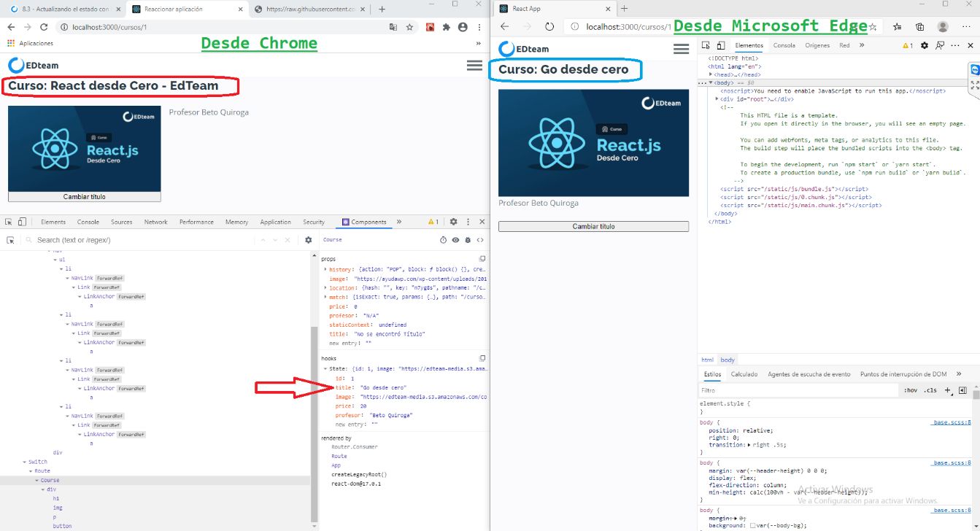The height and width of the screenshot is (531, 980).
Task: Click suspend stopwatch icon for Course component
Action: 443,240
